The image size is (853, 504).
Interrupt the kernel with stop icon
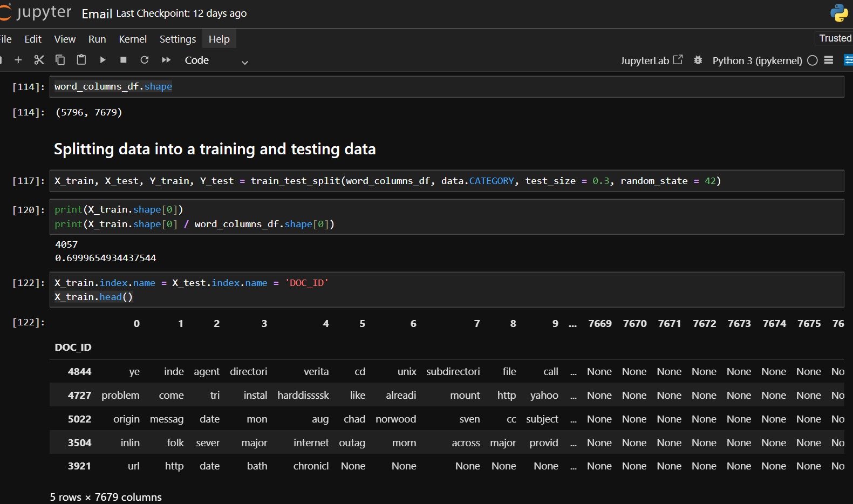(x=124, y=60)
